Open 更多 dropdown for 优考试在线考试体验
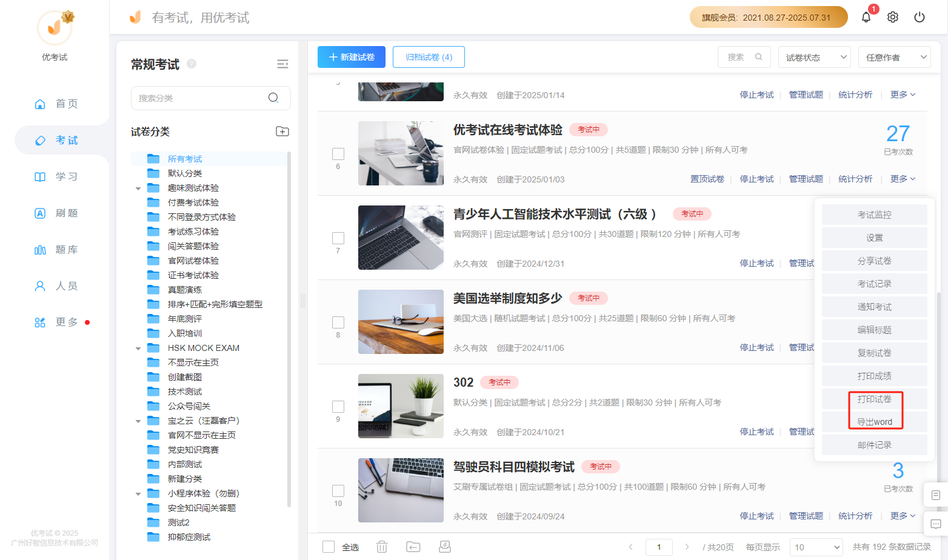 point(903,179)
